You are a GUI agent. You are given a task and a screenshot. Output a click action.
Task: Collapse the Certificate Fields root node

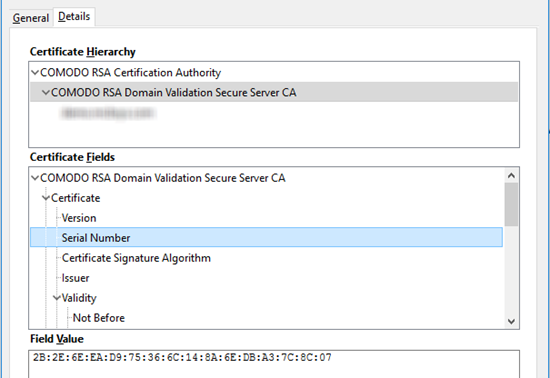(x=35, y=178)
